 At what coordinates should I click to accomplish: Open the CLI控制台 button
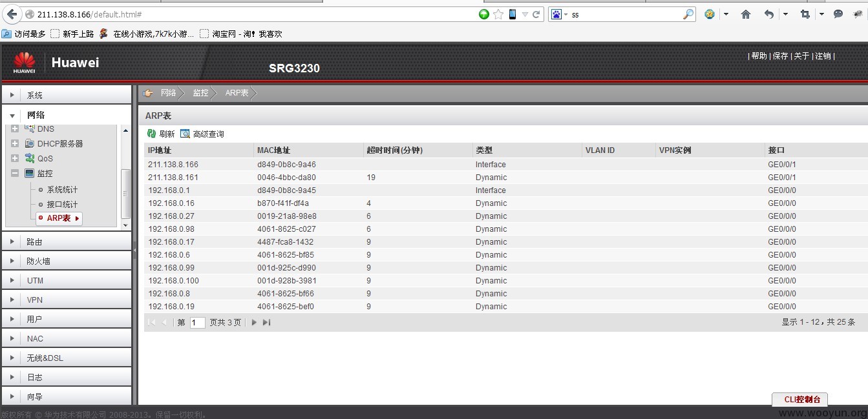799,399
